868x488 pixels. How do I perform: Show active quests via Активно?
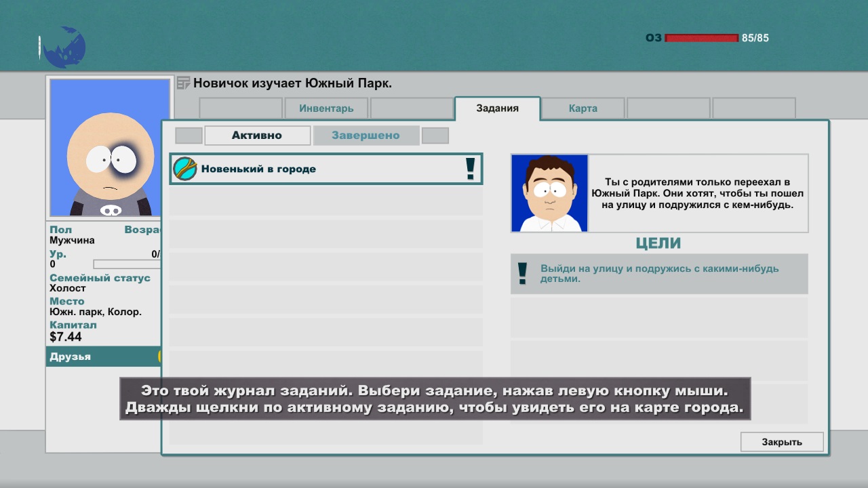257,136
